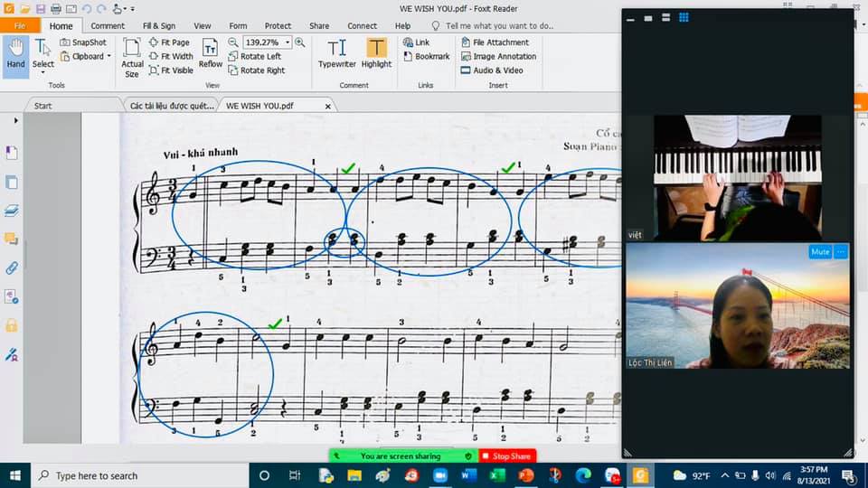Switch to 'Các tài liệu được quét' document tab

coord(172,106)
